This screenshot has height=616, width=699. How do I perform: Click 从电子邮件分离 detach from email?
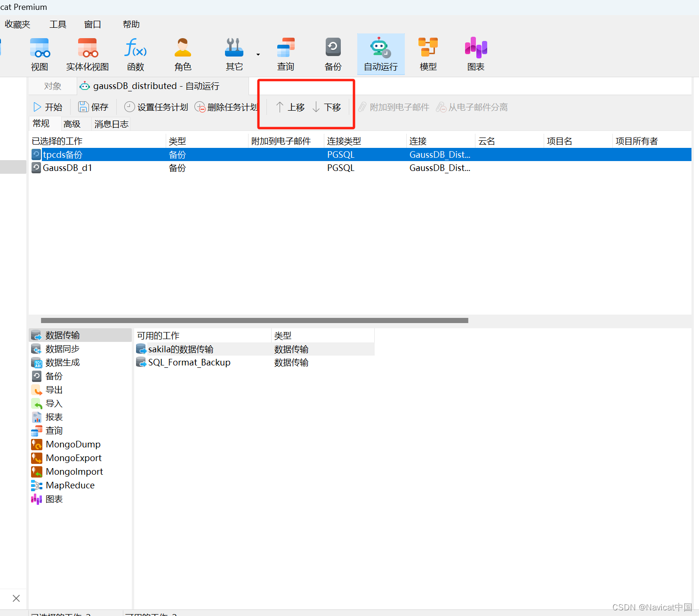coord(472,107)
